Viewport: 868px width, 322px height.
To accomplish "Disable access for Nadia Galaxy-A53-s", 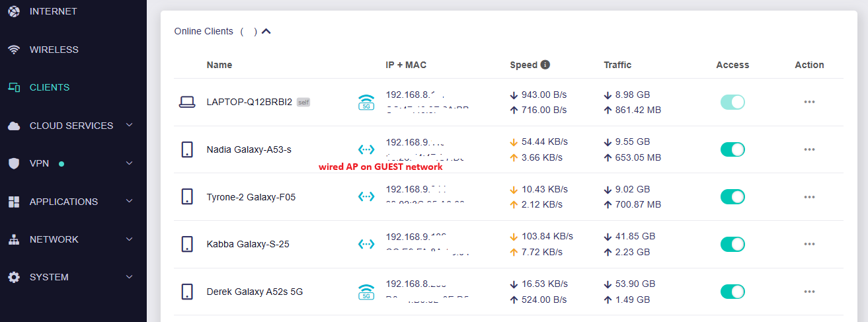I will (x=732, y=149).
